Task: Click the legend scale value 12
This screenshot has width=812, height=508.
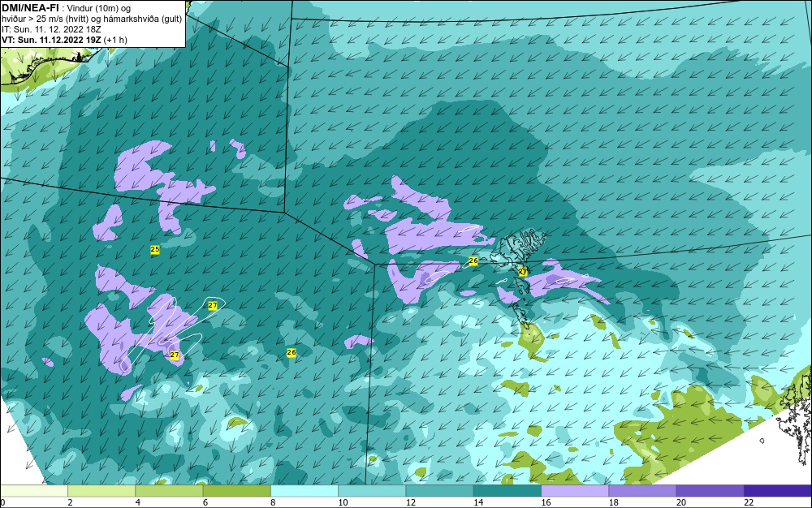Action: [x=411, y=502]
